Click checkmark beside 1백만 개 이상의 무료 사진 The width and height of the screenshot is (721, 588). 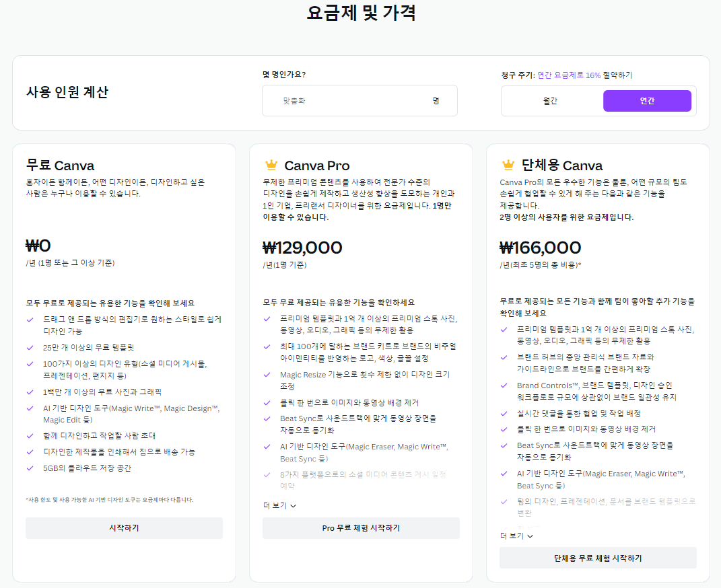click(30, 392)
